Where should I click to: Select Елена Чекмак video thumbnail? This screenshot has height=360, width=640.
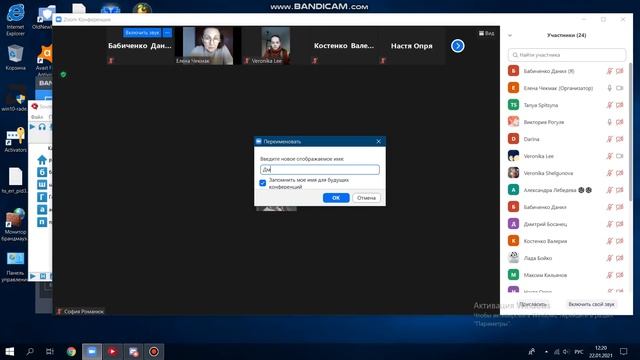coord(208,46)
